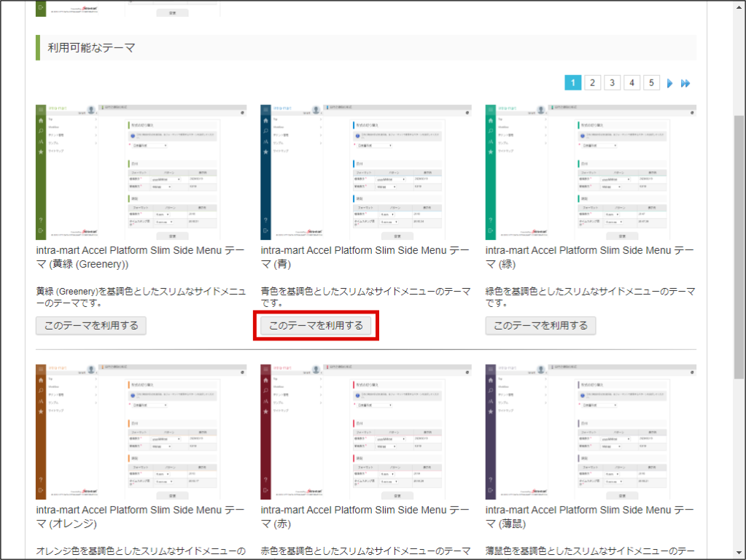
Task: Jump to last page double-arrow icon
Action: pyautogui.click(x=685, y=83)
